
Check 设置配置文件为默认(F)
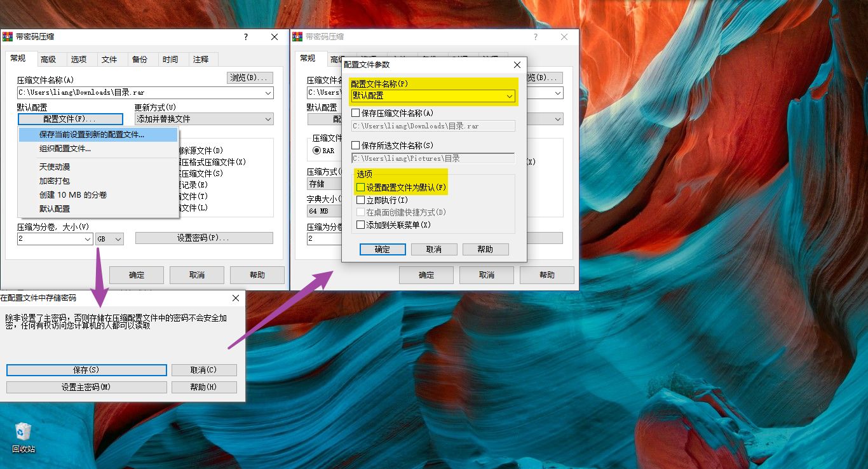[x=361, y=187]
